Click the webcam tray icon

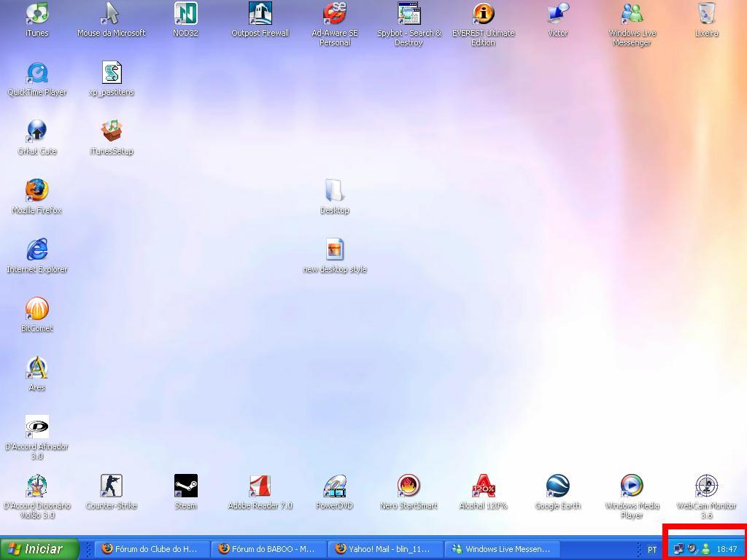692,549
